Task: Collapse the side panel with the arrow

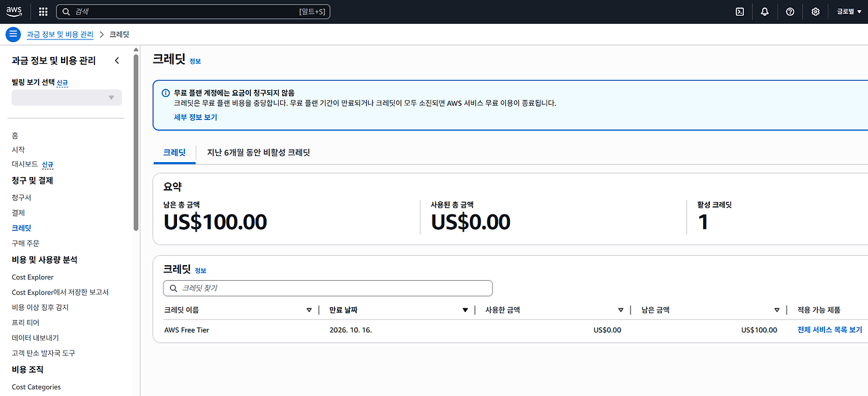Action: (x=117, y=60)
